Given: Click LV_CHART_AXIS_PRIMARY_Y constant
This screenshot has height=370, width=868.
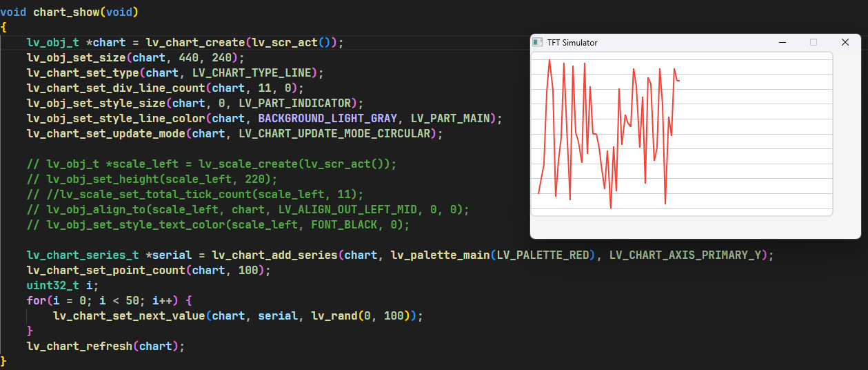Looking at the screenshot, I should coord(685,255).
